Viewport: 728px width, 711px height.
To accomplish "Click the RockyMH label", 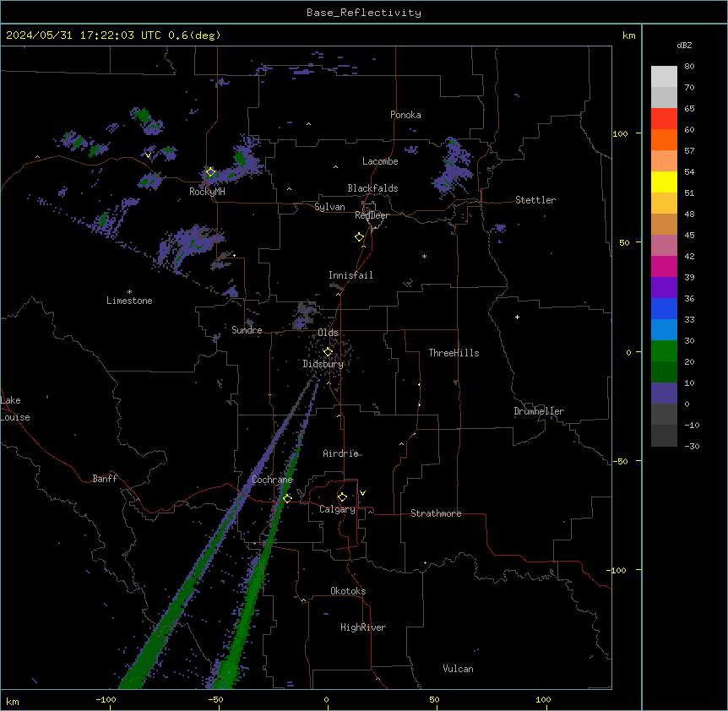I will [x=207, y=192].
